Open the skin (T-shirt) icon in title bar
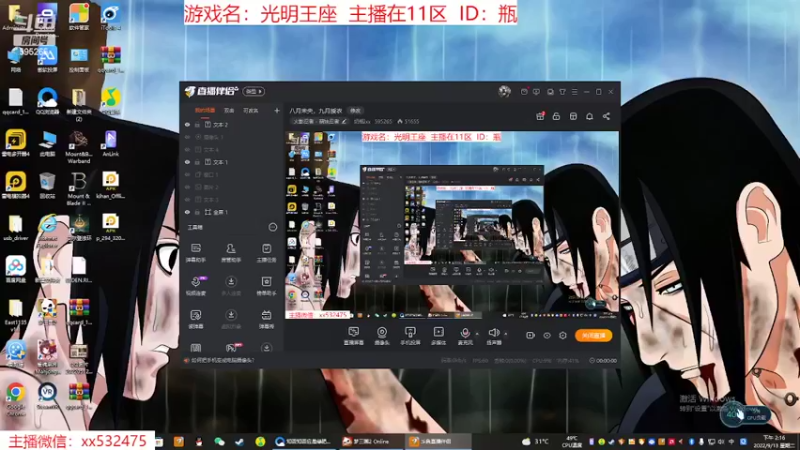The width and height of the screenshot is (800, 450). pyautogui.click(x=562, y=92)
